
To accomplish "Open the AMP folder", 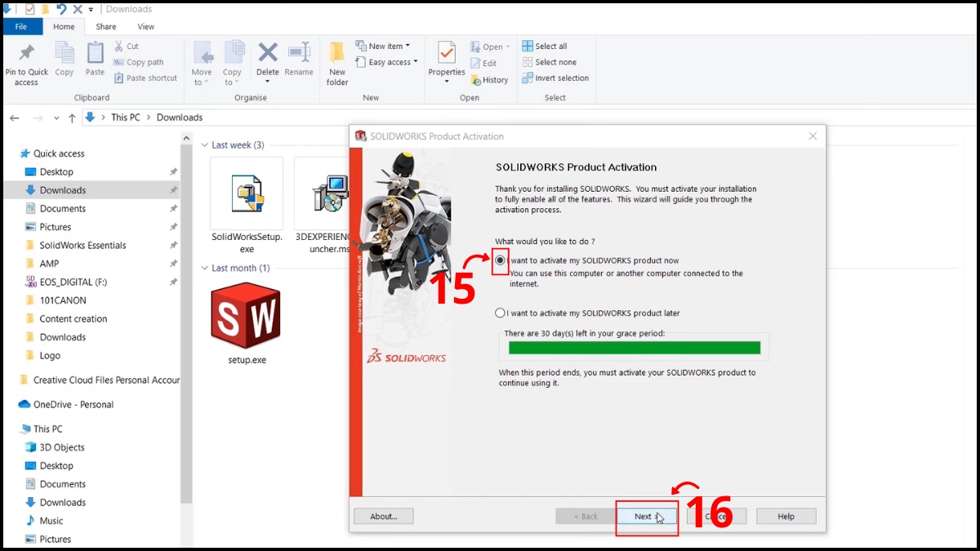I will pyautogui.click(x=49, y=264).
